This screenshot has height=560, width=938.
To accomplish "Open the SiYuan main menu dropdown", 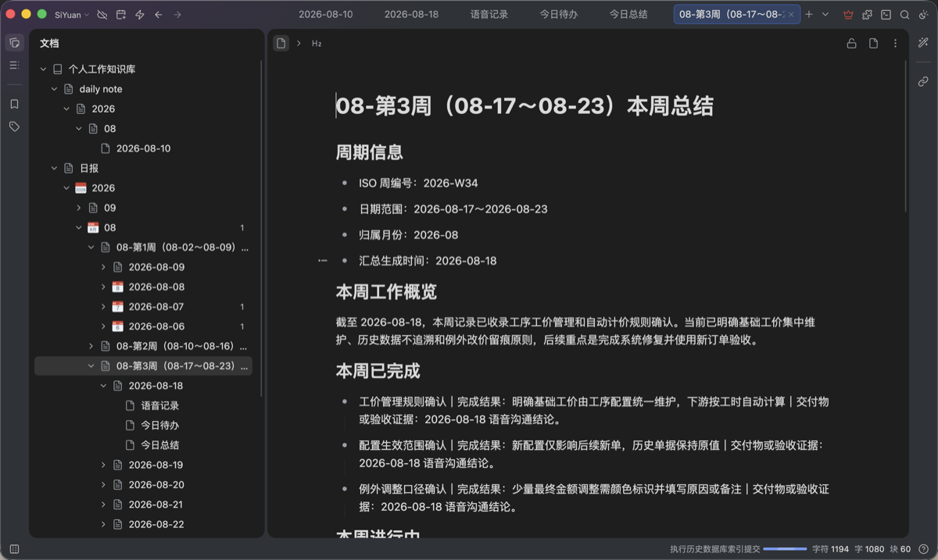I will click(73, 15).
